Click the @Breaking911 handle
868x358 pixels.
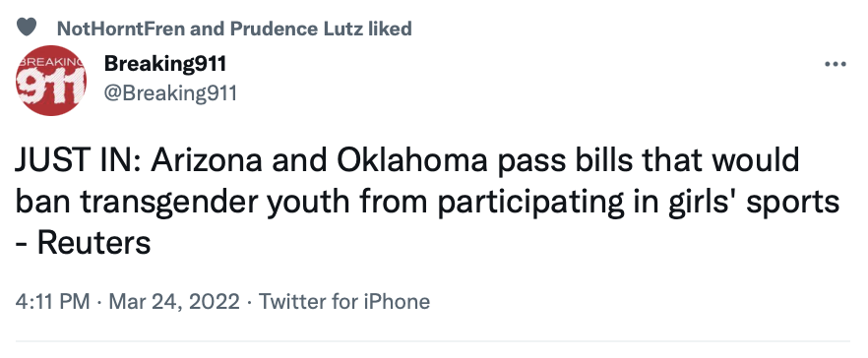click(x=170, y=93)
